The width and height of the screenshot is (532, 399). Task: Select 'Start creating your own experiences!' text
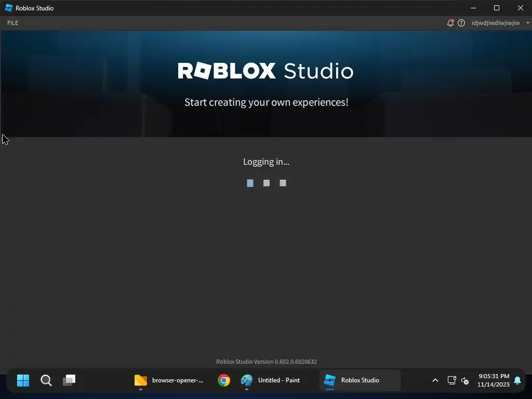[267, 102]
